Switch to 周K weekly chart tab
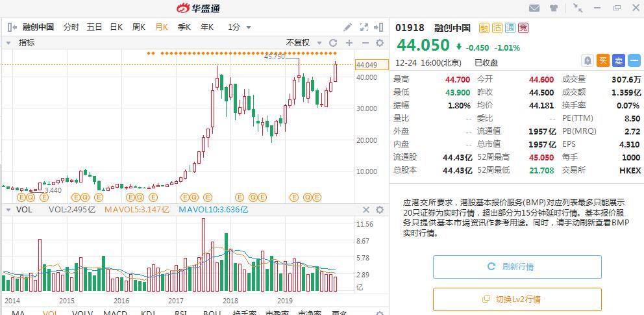The image size is (644, 315). click(139, 27)
